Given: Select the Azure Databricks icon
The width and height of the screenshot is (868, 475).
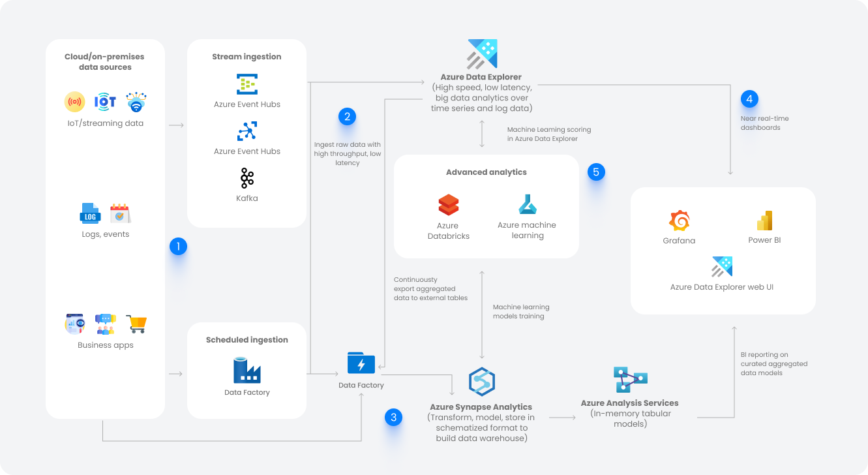Looking at the screenshot, I should click(449, 205).
